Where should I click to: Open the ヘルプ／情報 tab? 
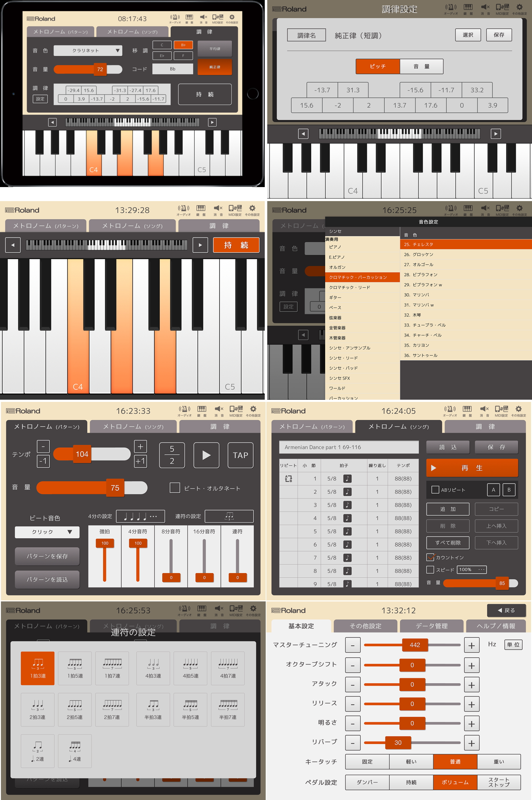pyautogui.click(x=495, y=626)
